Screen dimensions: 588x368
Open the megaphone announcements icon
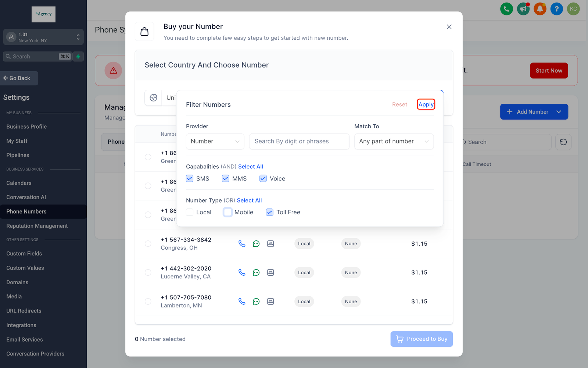click(x=523, y=9)
